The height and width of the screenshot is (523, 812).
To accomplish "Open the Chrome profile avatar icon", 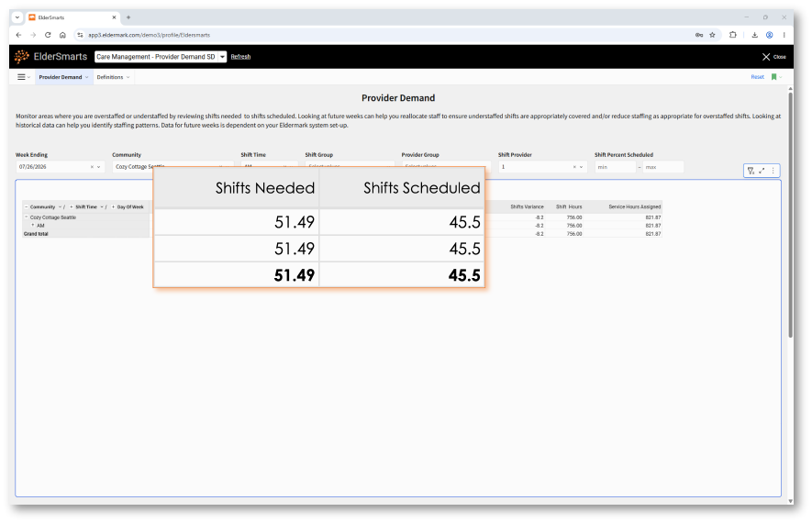I will pyautogui.click(x=770, y=35).
